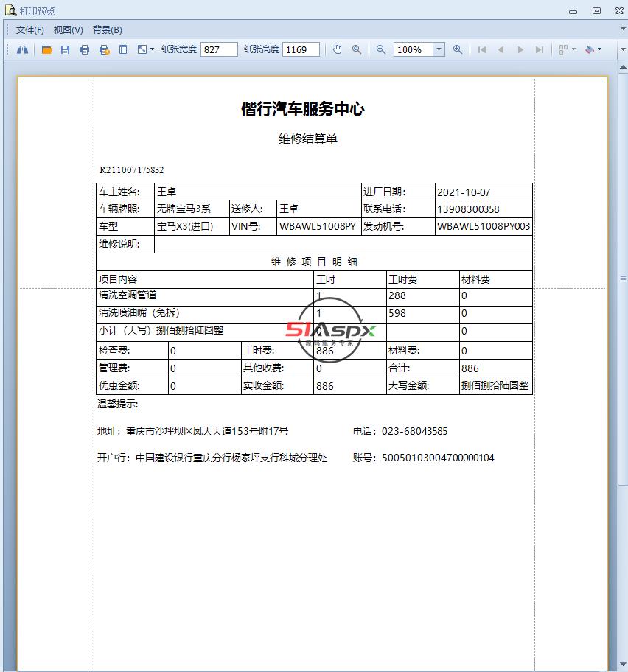Click the 100% zoom field
The image size is (628, 672).
point(414,49)
